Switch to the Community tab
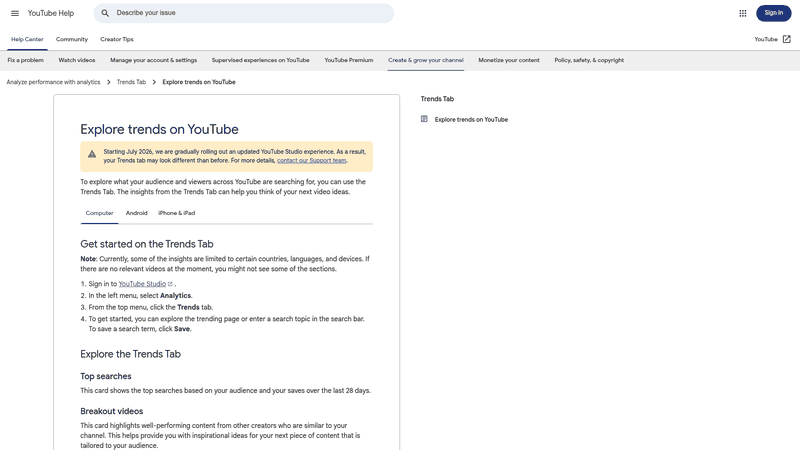Viewport: 800px width, 450px height. [x=72, y=39]
